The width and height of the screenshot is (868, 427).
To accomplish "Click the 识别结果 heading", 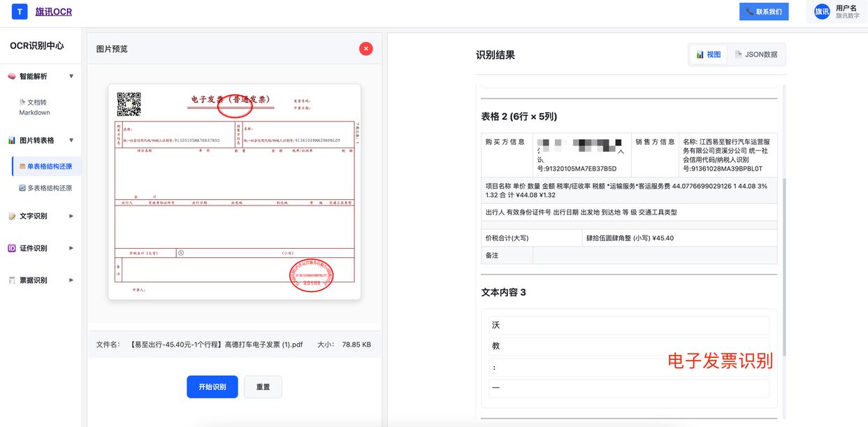I will [x=496, y=55].
